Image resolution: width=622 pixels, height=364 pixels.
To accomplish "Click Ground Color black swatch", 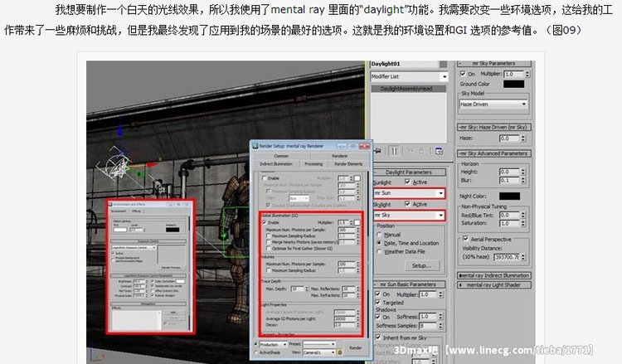I will [x=513, y=84].
